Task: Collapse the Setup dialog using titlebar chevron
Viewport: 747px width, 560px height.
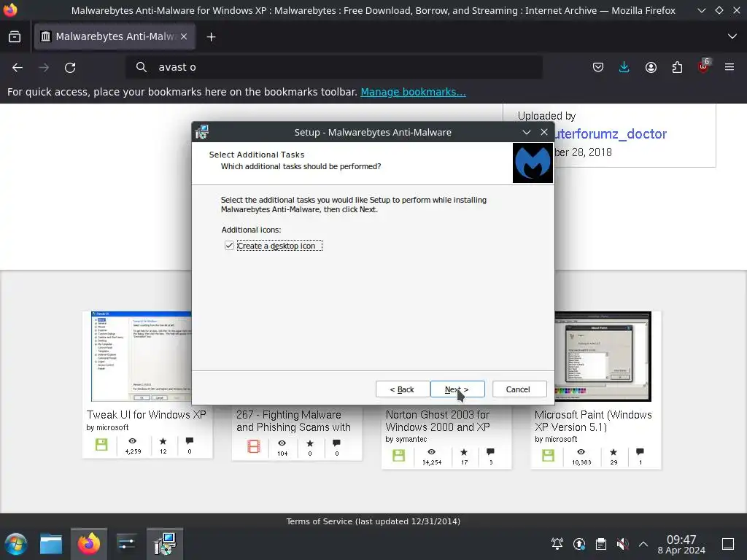Action: click(527, 133)
